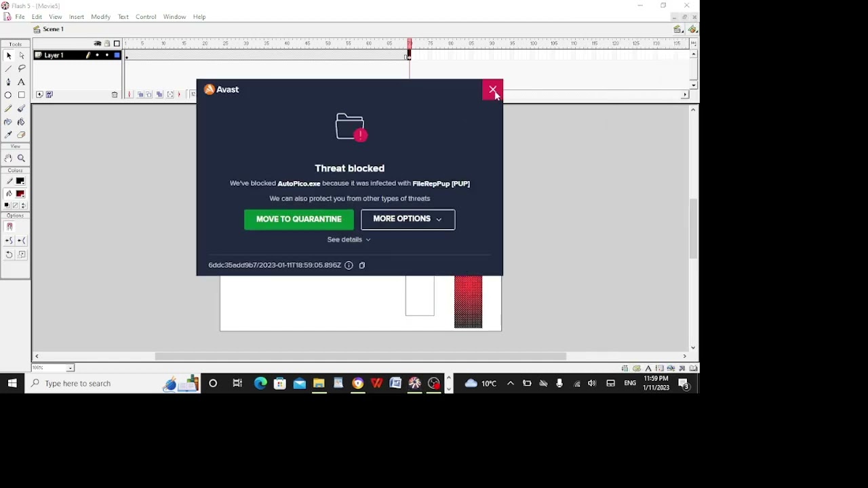Open the Modify menu
868x488 pixels.
click(x=100, y=17)
